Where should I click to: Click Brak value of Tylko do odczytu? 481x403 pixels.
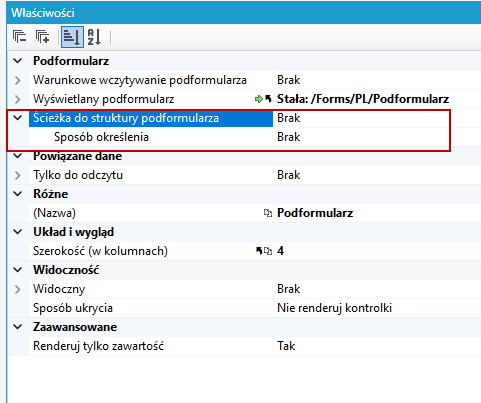pyautogui.click(x=289, y=175)
